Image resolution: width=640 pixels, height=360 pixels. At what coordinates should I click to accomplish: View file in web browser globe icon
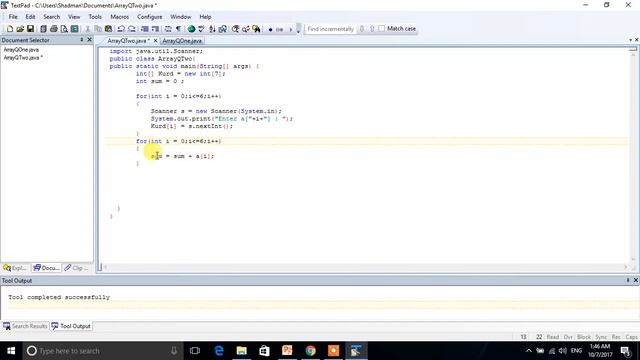[191, 29]
